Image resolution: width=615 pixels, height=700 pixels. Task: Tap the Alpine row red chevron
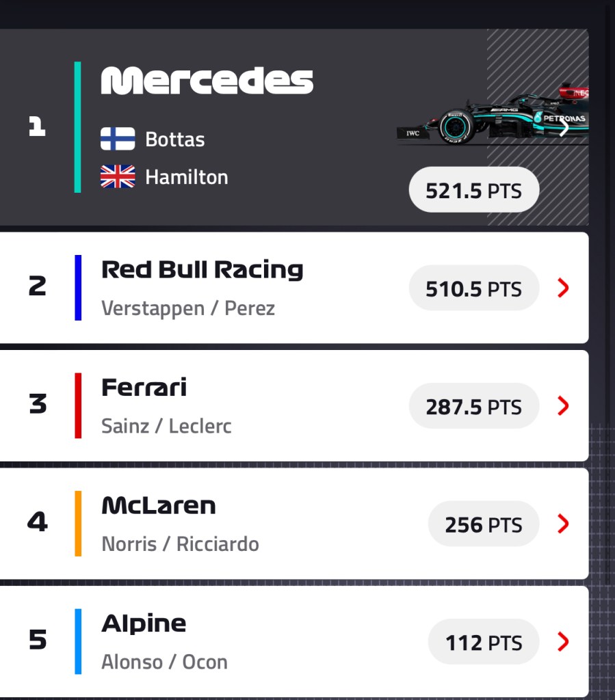[x=563, y=642]
